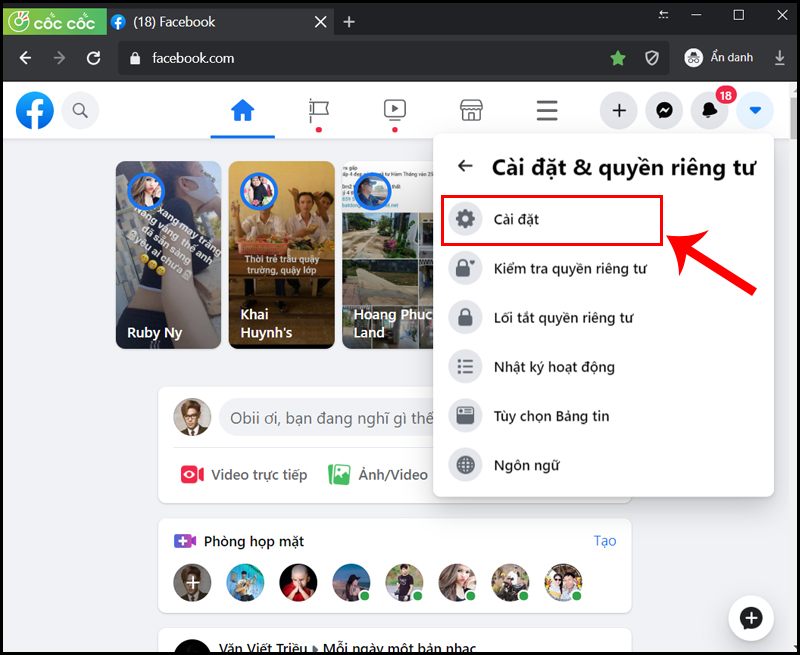Open Facebook search with the magnifier icon

[80, 110]
